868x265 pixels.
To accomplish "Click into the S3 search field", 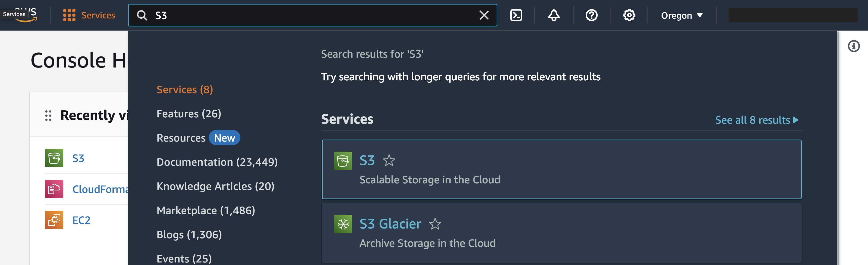I will (312, 15).
